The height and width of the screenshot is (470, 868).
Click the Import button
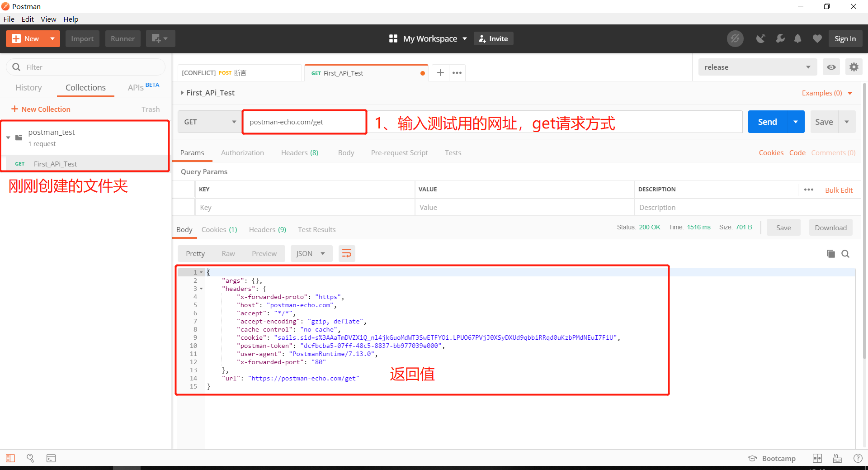pos(82,39)
